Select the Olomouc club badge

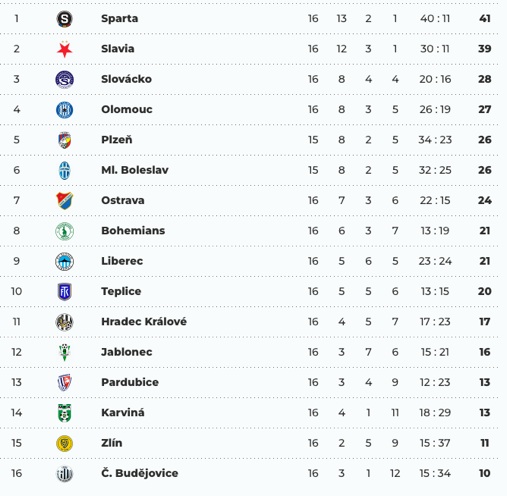(64, 110)
